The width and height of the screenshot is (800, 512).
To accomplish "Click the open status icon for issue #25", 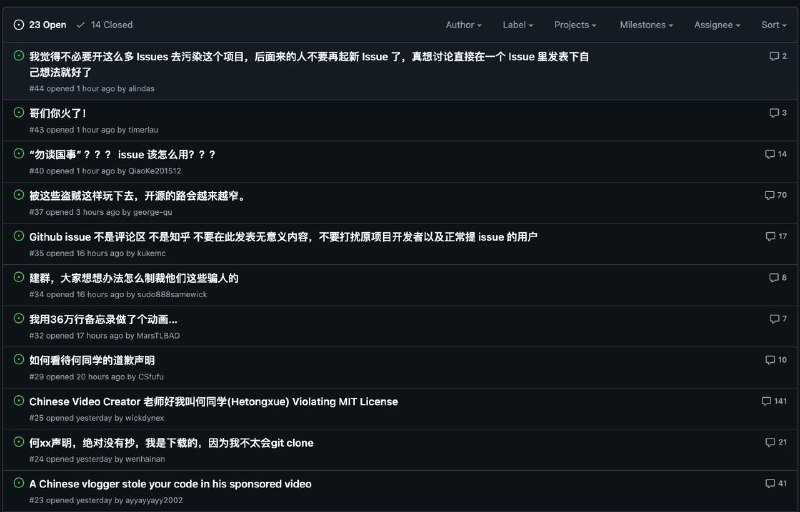I will 18,400.
